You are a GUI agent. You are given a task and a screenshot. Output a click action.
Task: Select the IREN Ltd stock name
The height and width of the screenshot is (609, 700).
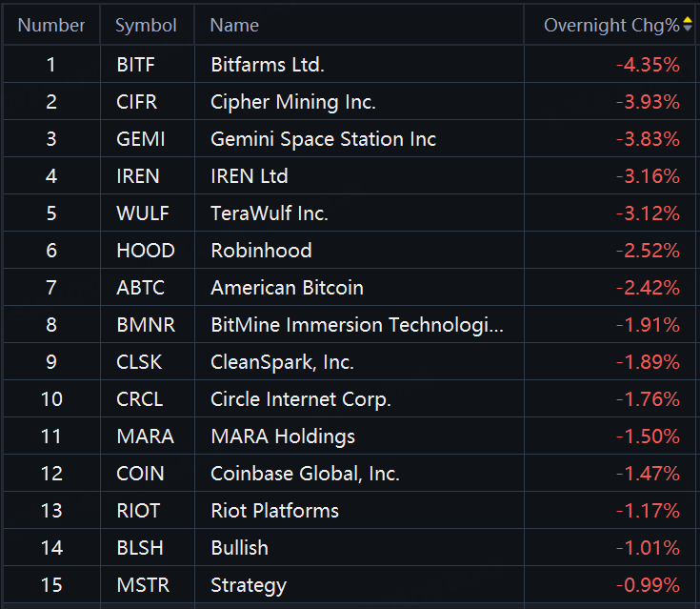(250, 176)
